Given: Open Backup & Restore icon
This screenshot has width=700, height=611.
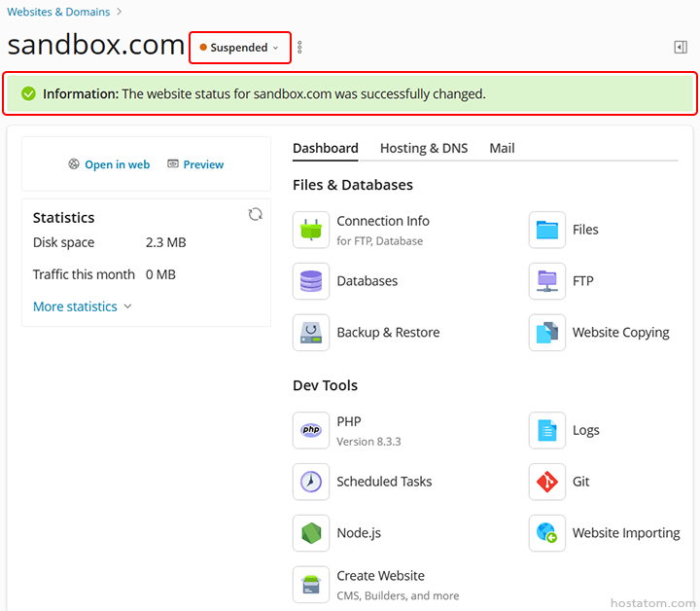Looking at the screenshot, I should pyautogui.click(x=311, y=333).
